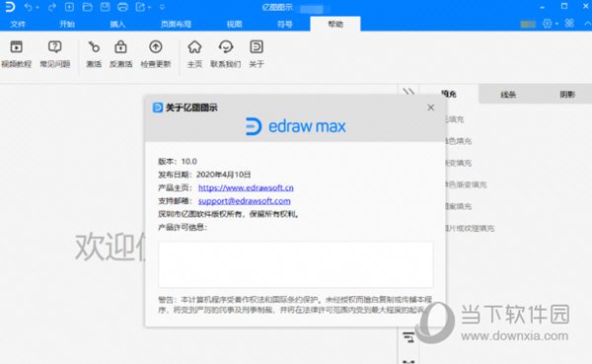Viewport: 592px width, 364px height.
Task: Select the 帮助 ribbon tab
Action: [335, 24]
